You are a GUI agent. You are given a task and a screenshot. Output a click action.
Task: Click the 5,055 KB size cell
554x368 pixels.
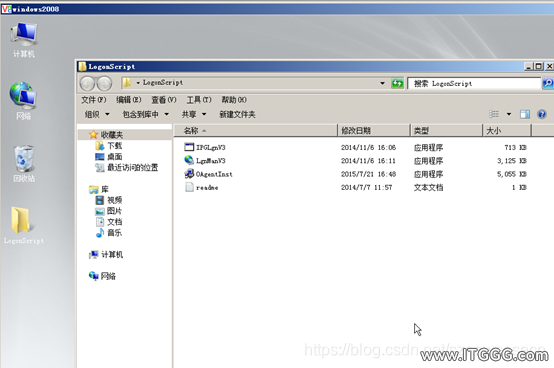[512, 174]
